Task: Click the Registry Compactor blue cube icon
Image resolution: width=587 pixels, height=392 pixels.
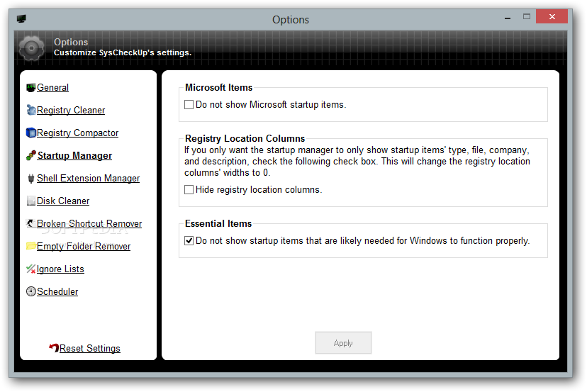Action: (x=30, y=133)
